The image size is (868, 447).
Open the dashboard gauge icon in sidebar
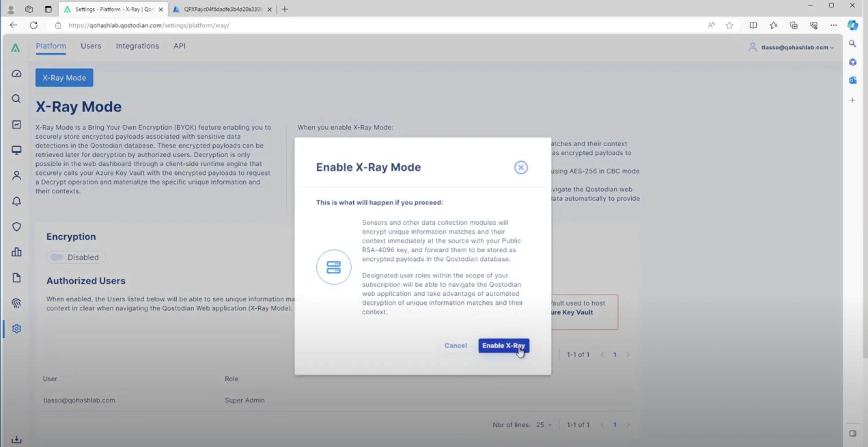tap(16, 74)
